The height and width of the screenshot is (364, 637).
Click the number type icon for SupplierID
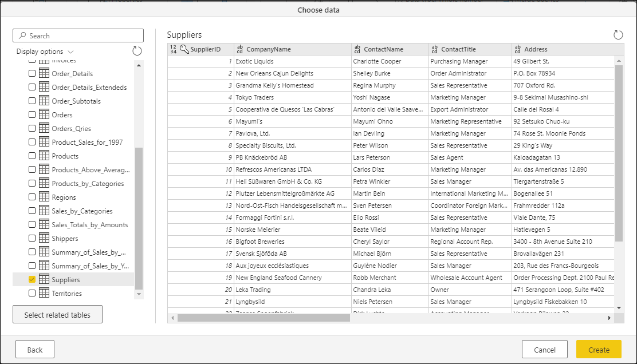click(x=174, y=49)
